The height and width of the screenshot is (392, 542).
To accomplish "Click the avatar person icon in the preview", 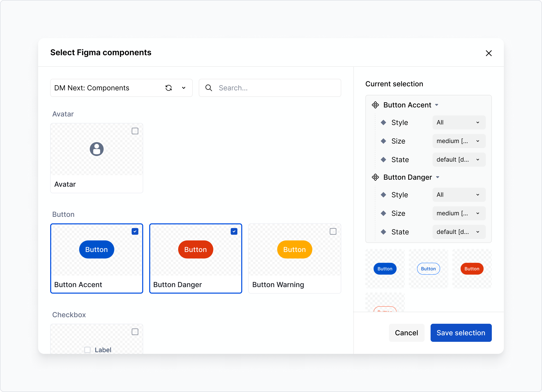I will pyautogui.click(x=97, y=149).
